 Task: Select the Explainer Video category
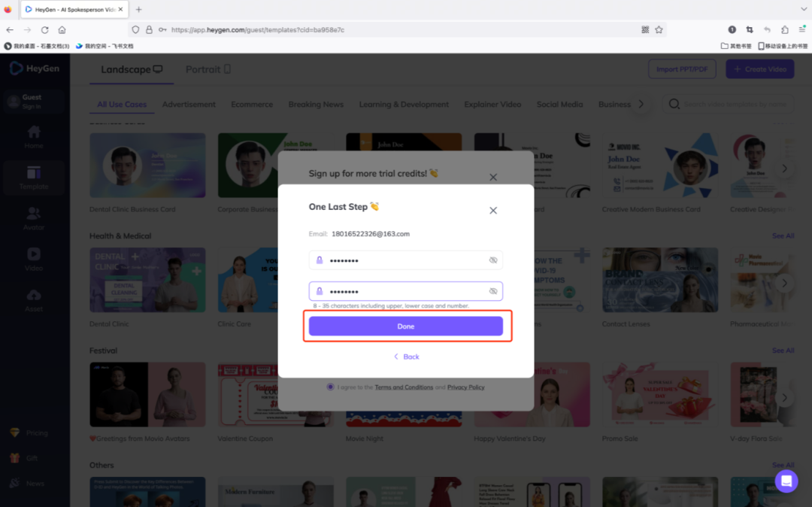[x=492, y=104]
